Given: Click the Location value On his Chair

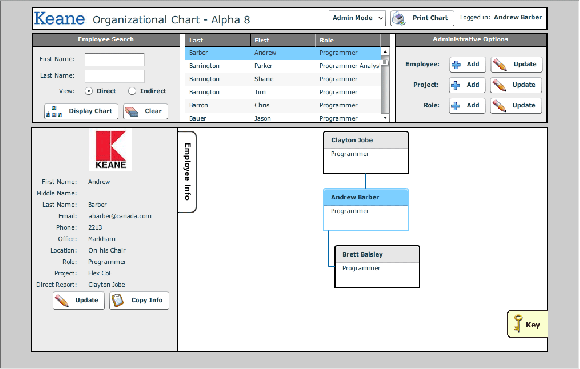Looking at the screenshot, I should pyautogui.click(x=107, y=250).
